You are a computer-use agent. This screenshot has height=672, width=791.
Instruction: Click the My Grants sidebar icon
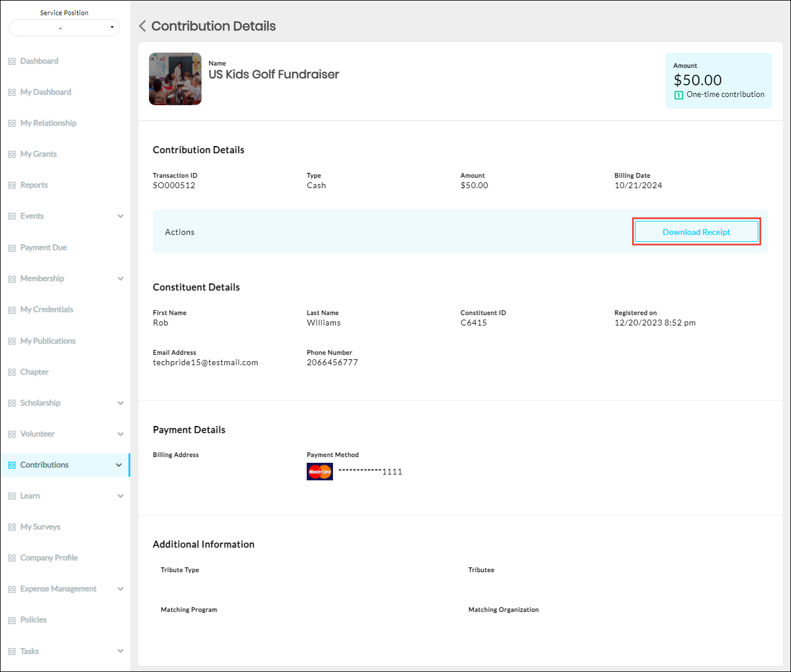(12, 154)
